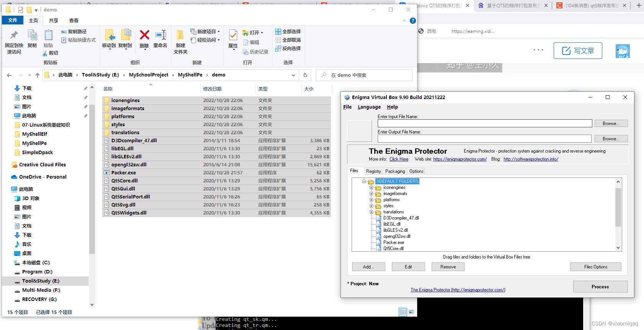
Task: Switch to Enigma's Packaging tab
Action: coord(395,171)
